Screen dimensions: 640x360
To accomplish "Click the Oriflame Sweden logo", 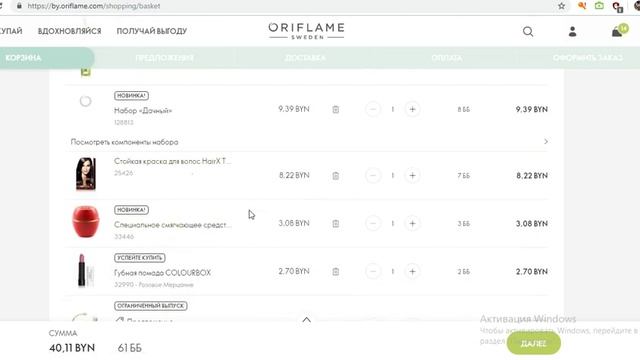I will tap(307, 31).
